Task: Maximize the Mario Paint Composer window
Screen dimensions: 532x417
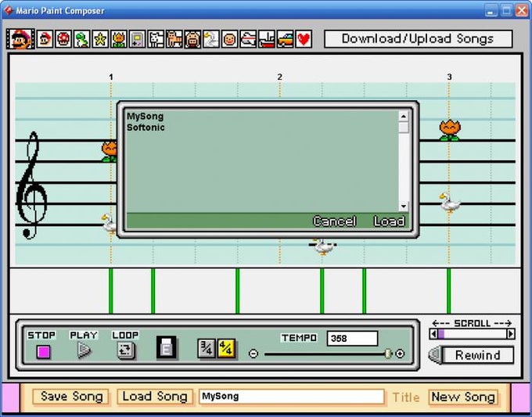Action: coord(506,10)
